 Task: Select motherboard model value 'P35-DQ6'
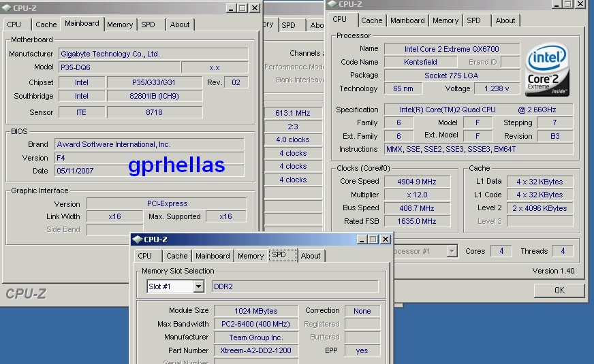pos(119,67)
